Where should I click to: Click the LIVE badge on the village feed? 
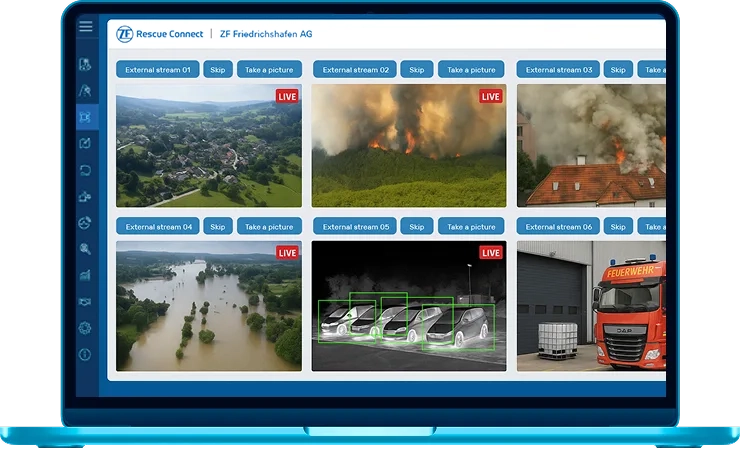[x=287, y=97]
